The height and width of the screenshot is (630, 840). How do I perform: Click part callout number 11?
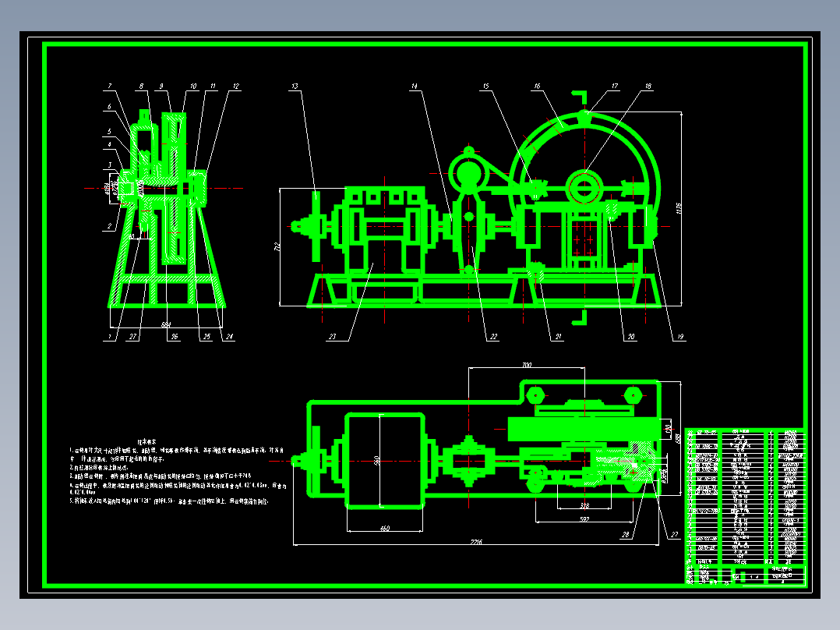(x=213, y=86)
